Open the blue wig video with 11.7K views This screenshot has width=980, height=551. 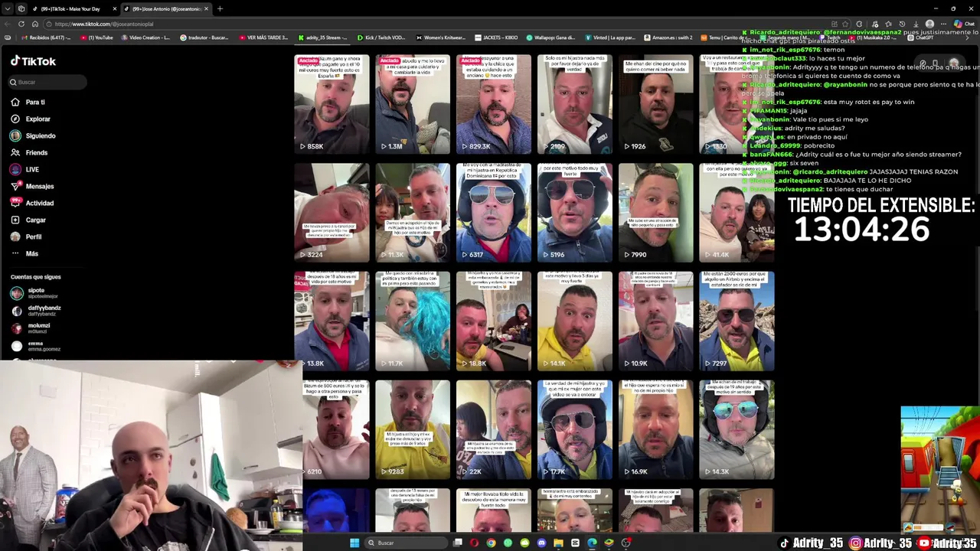[x=413, y=321]
